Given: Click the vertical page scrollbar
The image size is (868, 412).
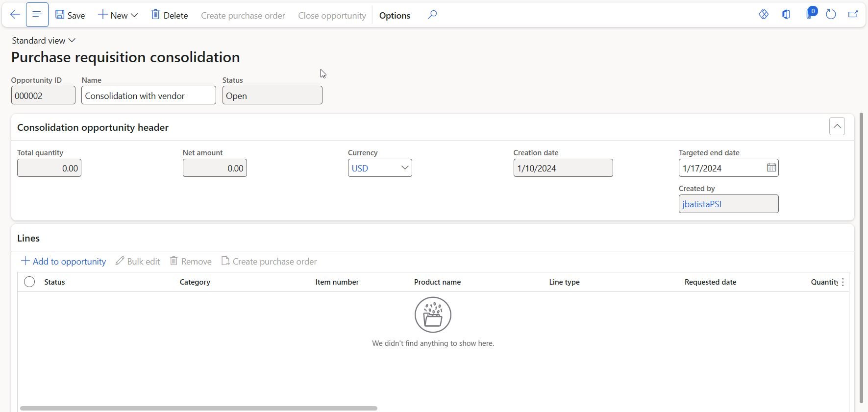Looking at the screenshot, I should click(861, 258).
